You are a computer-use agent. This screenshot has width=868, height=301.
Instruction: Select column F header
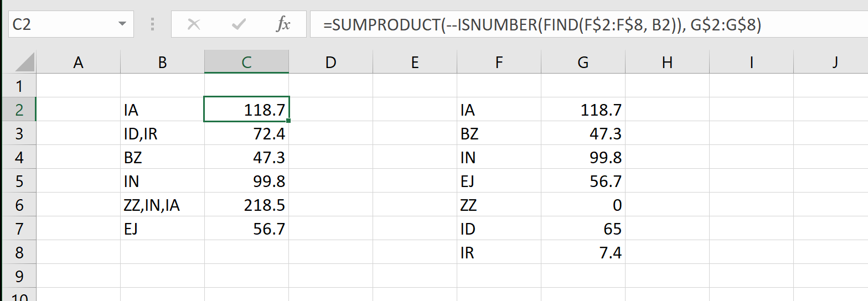(x=499, y=63)
